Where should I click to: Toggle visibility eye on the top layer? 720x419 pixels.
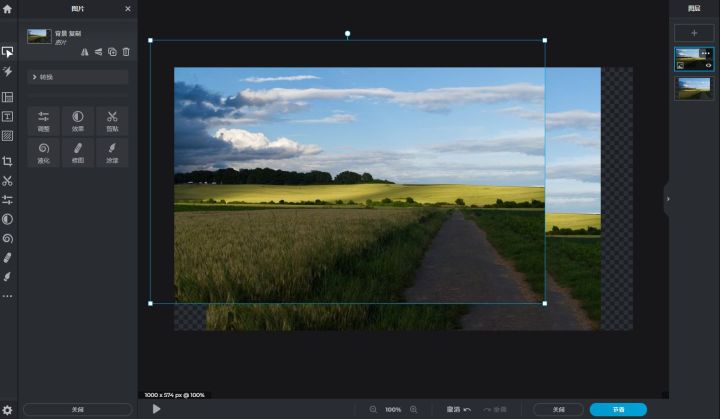tap(708, 65)
